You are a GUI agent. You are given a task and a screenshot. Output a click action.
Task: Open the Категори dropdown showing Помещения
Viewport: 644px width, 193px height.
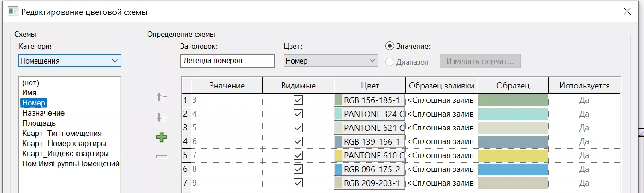click(70, 61)
